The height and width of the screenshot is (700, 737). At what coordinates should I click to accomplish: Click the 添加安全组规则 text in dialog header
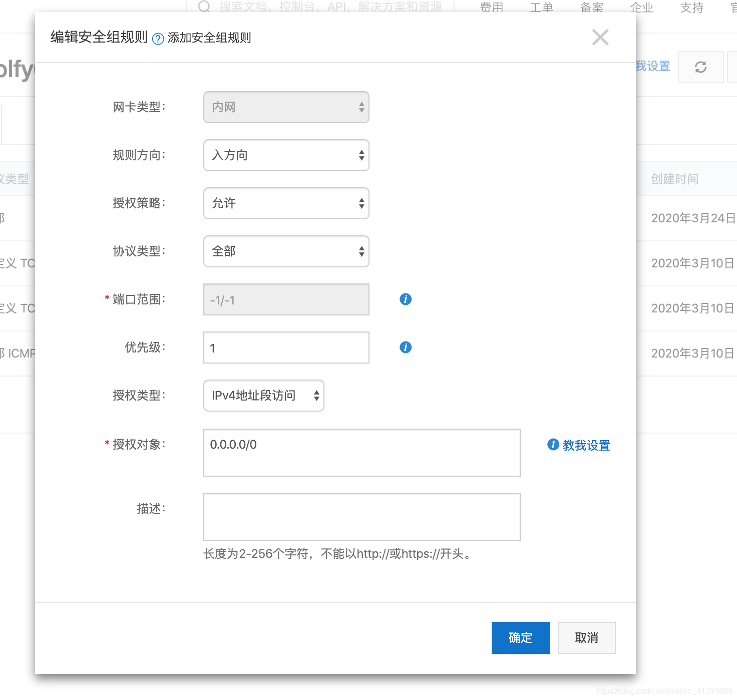coord(209,38)
